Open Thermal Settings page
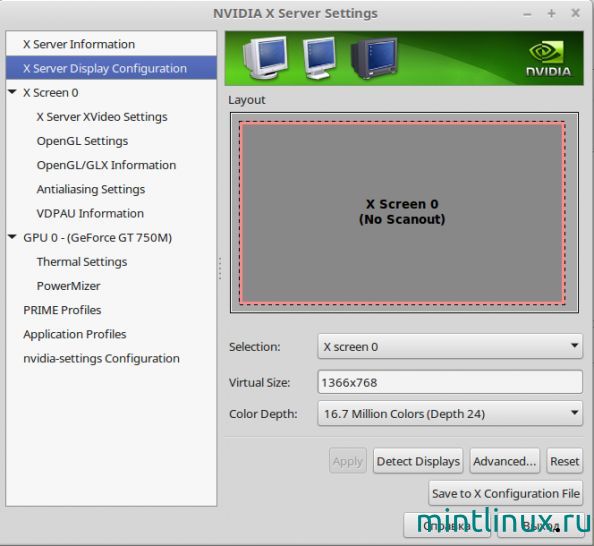This screenshot has width=594, height=546. (82, 262)
